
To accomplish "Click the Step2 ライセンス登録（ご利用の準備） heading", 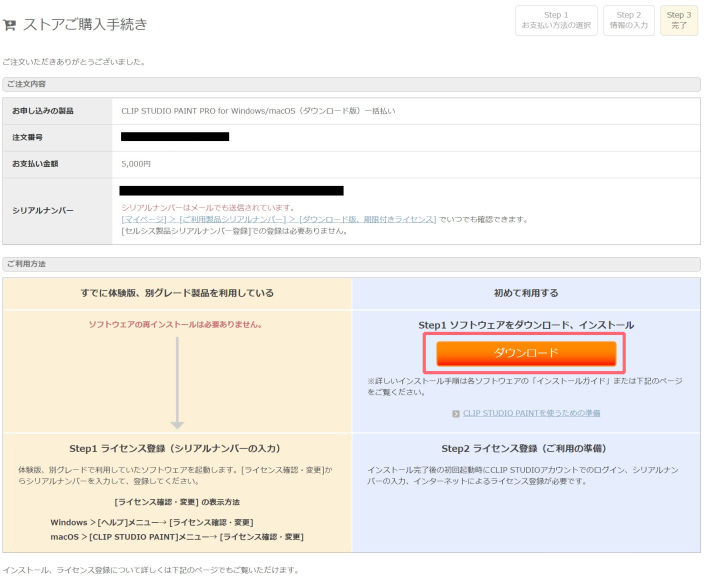I will click(x=524, y=449).
